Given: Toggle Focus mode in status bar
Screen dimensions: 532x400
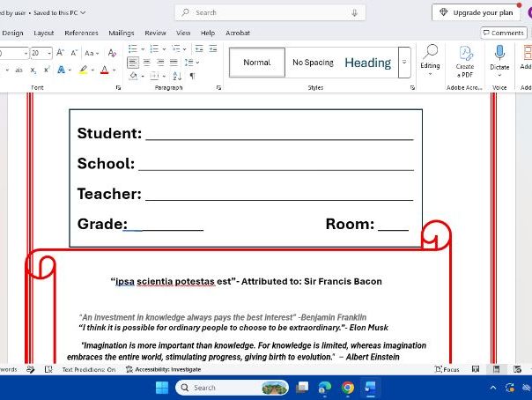Looking at the screenshot, I should 447,369.
